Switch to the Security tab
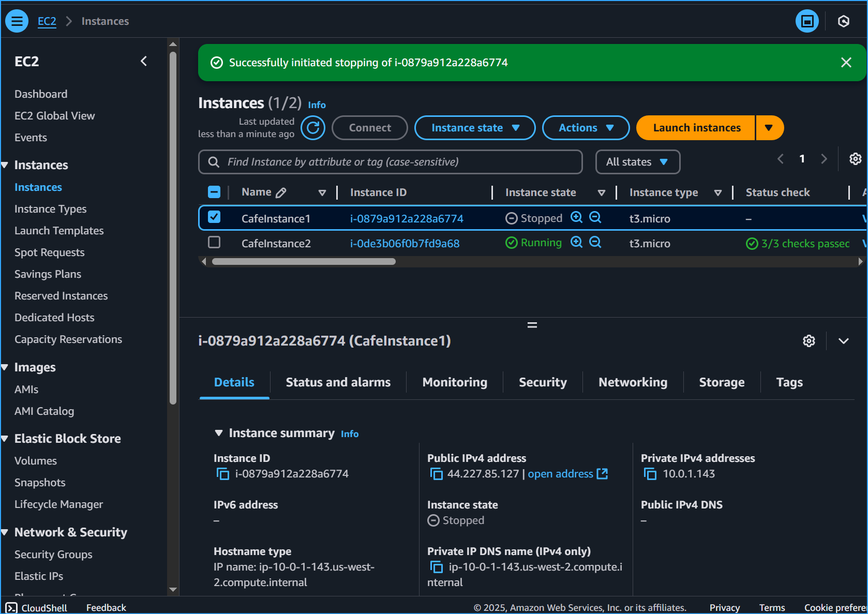This screenshot has height=614, width=868. [543, 382]
